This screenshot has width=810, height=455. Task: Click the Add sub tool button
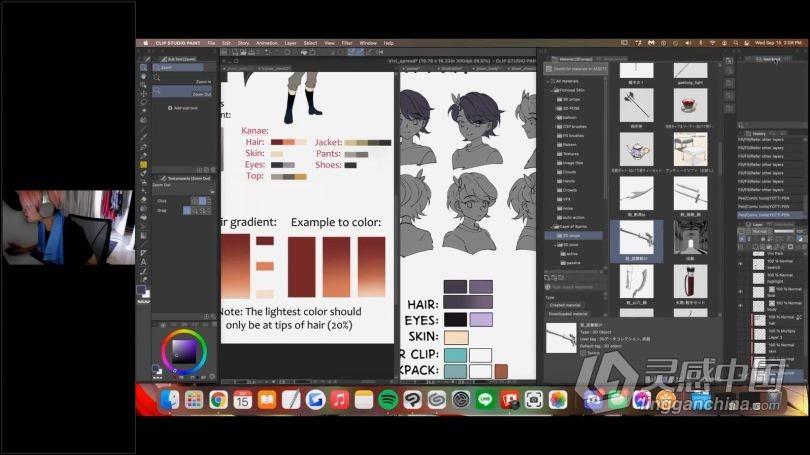point(183,108)
